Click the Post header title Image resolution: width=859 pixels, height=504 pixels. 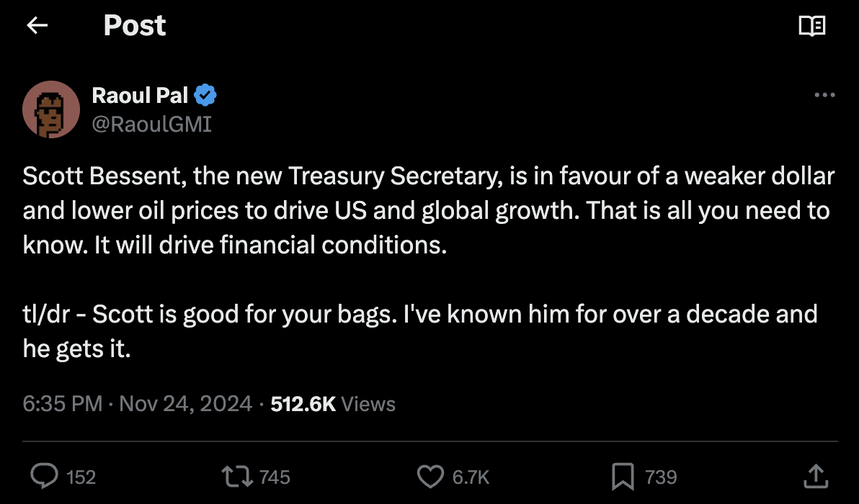coord(135,26)
